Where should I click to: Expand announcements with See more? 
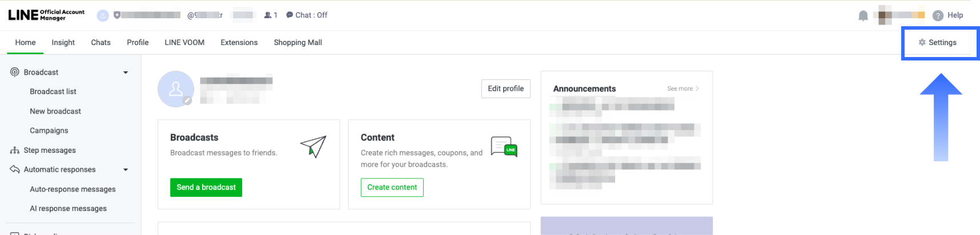(x=682, y=88)
